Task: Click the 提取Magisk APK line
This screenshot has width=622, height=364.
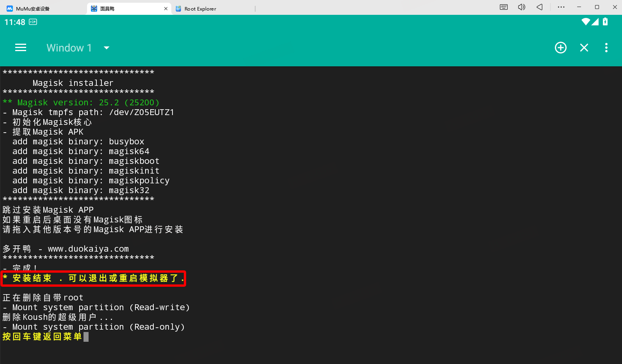Action: click(x=43, y=132)
